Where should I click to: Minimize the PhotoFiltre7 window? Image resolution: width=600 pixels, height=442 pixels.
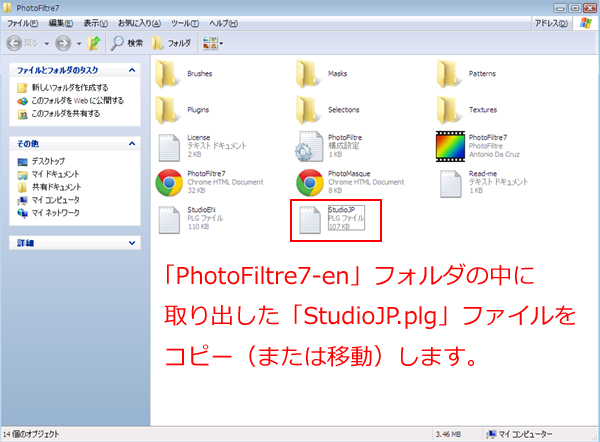(561, 8)
